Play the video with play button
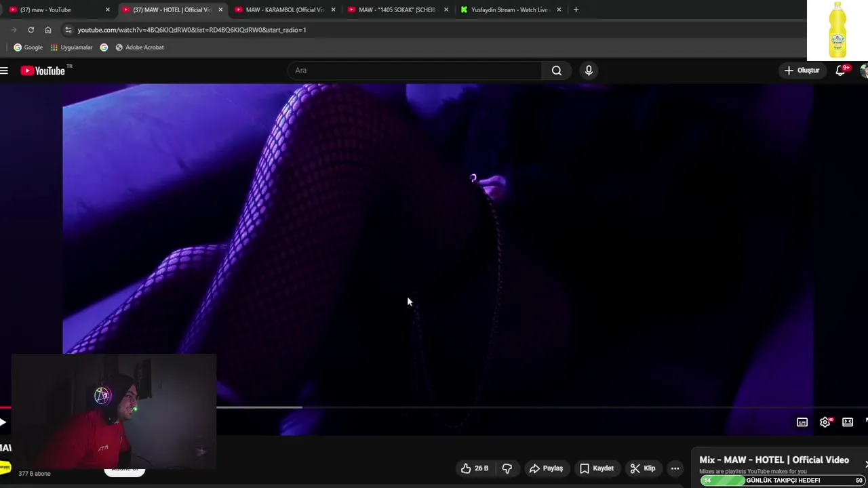The height and width of the screenshot is (488, 868). (3, 422)
